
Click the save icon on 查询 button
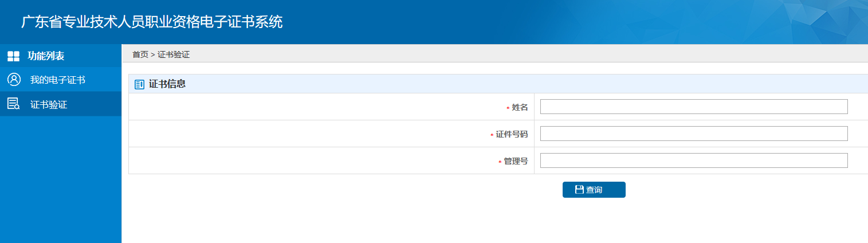pos(579,190)
